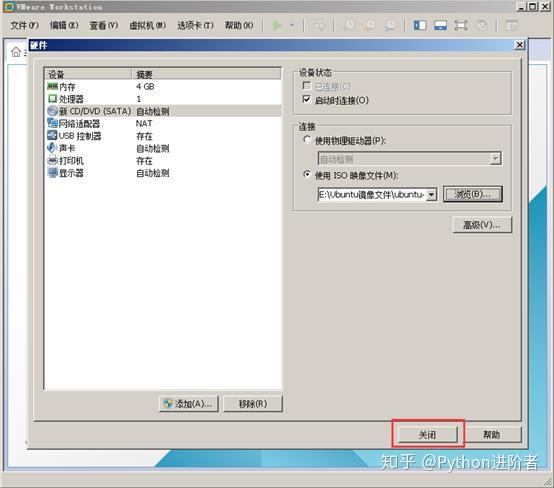Open the 查看(V) menu
This screenshot has height=488, width=554.
click(104, 25)
